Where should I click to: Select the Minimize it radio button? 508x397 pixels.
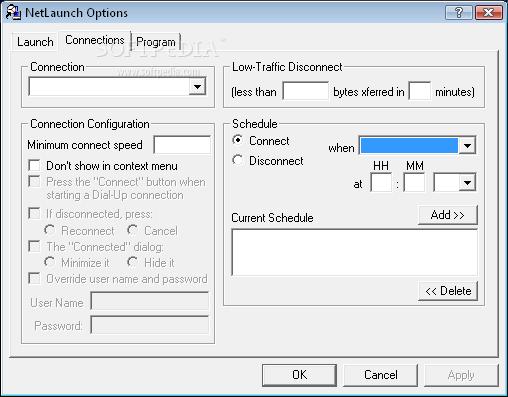[x=49, y=262]
